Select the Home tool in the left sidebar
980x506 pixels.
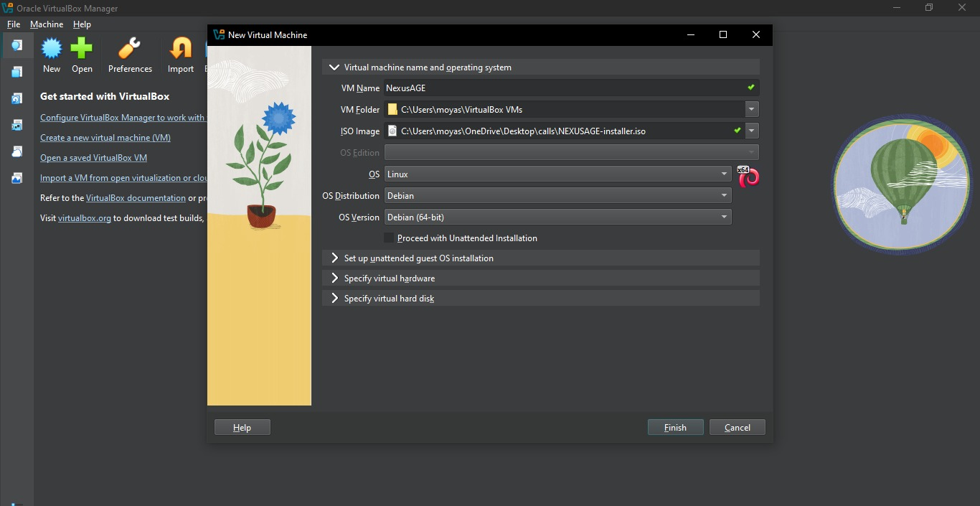(x=17, y=45)
